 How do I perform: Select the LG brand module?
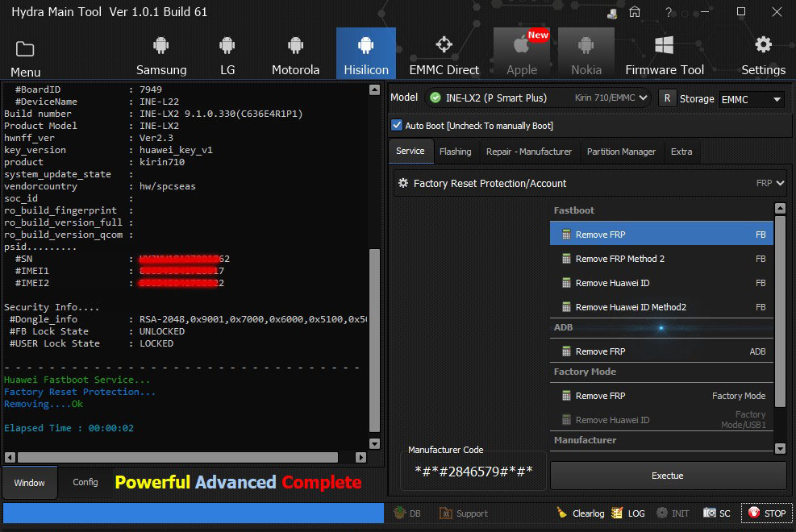[227, 54]
